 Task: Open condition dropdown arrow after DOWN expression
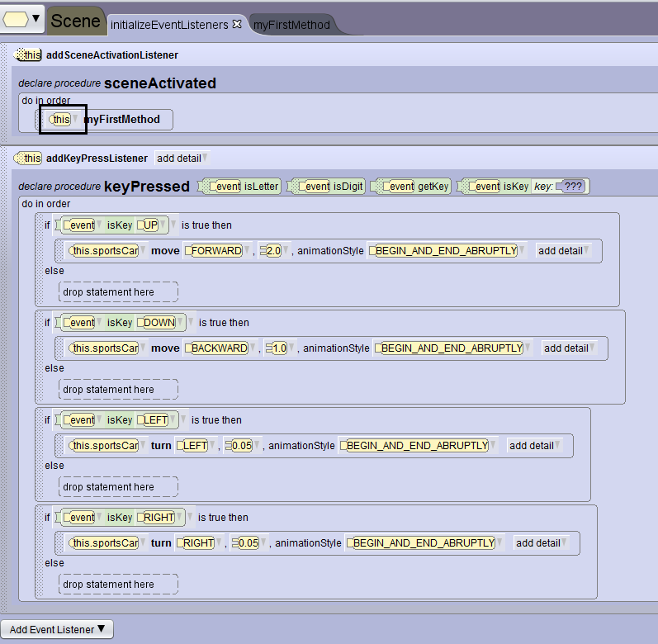191,322
